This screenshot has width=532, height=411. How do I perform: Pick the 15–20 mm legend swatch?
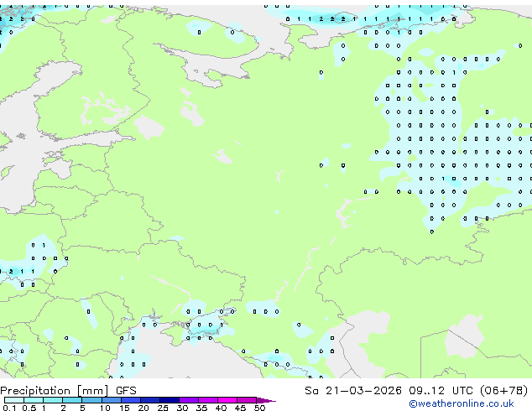tap(130, 400)
